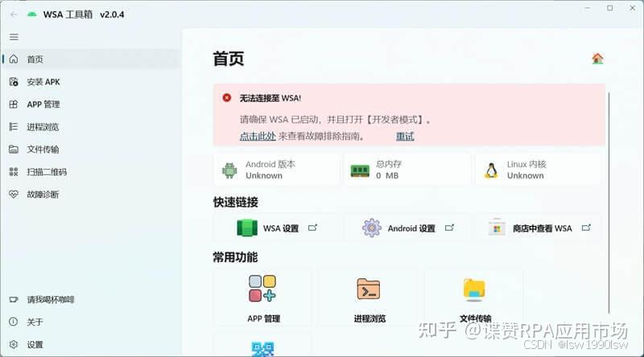
Task: Click the 快速链接 section heading
Action: 235,202
